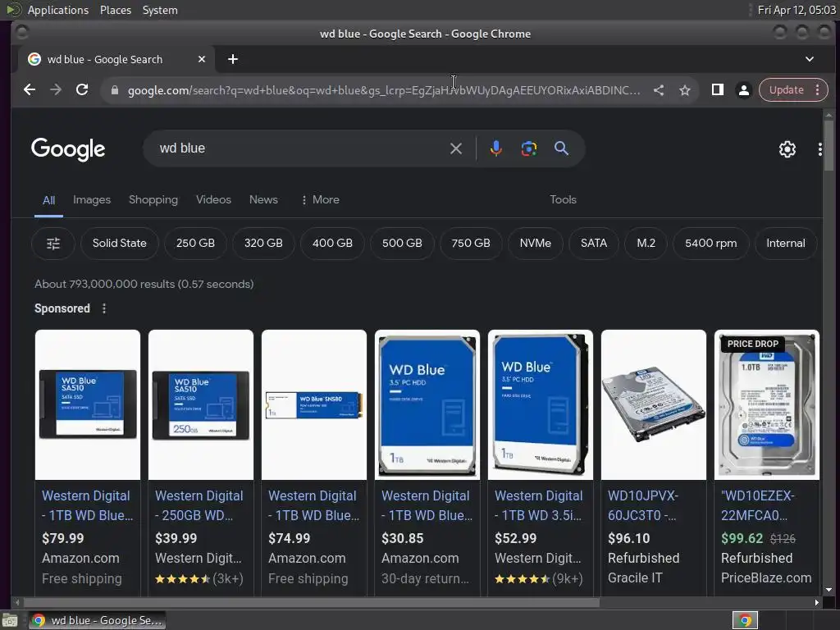The width and height of the screenshot is (840, 630).
Task: Open the Western Digital 250GB WD link
Action: 199,505
